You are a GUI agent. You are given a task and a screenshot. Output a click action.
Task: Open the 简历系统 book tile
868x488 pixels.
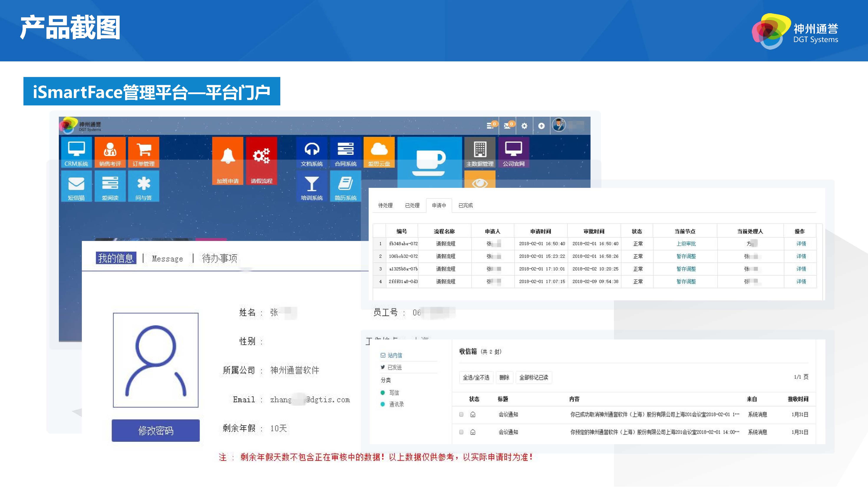pos(345,186)
